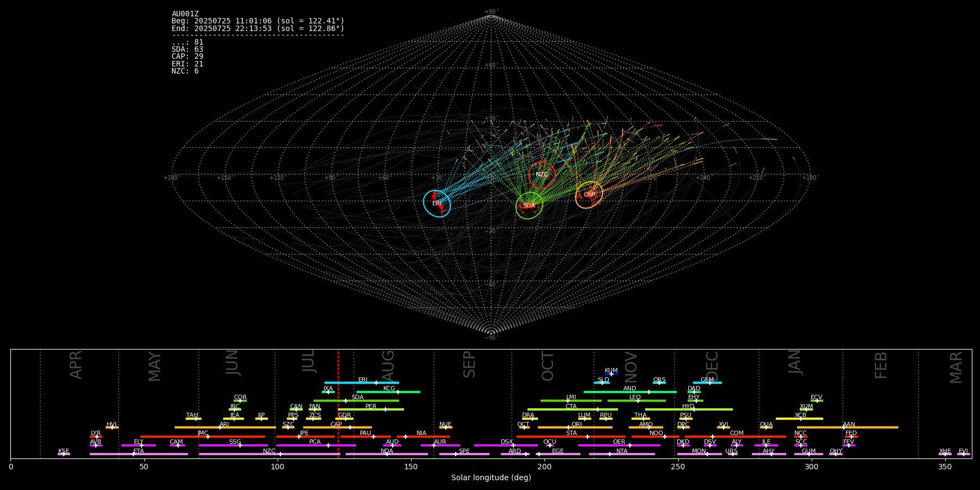Click the −90 latitude label at map bottom
The height and width of the screenshot is (490, 980).
click(x=491, y=338)
